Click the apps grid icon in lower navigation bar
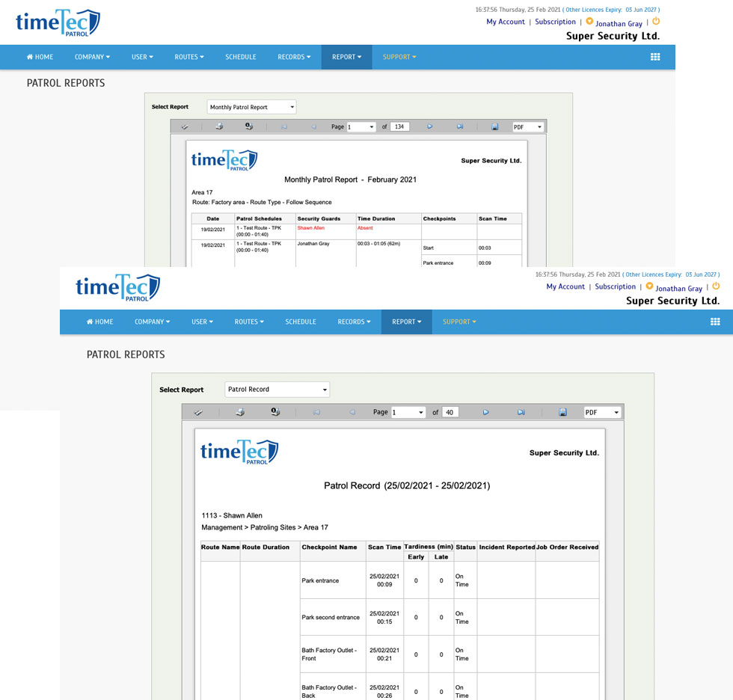Screen dimensions: 733x700 pos(715,322)
